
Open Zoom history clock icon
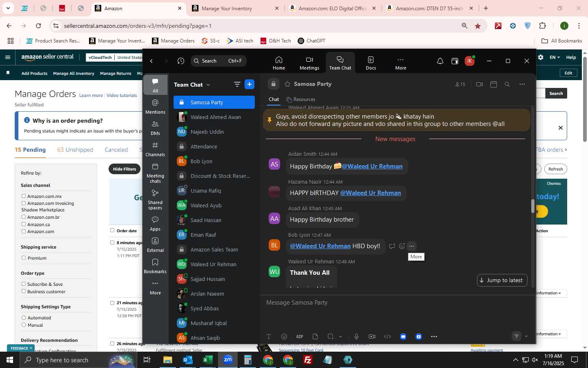tap(181, 61)
